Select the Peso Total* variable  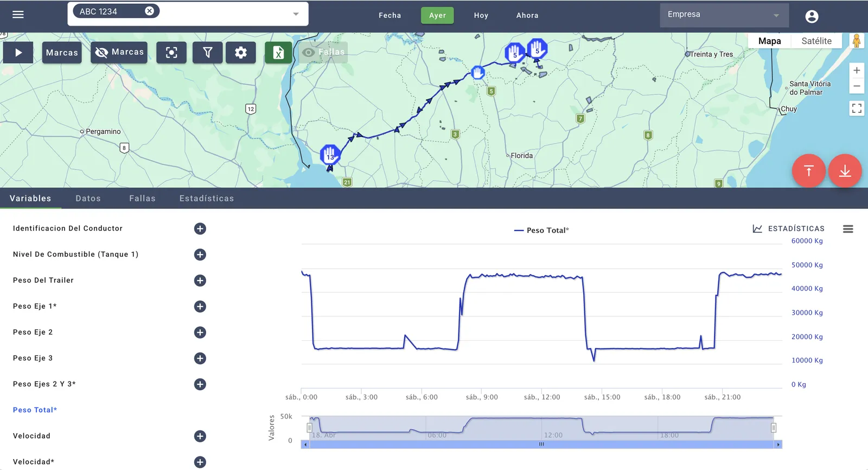(35, 410)
